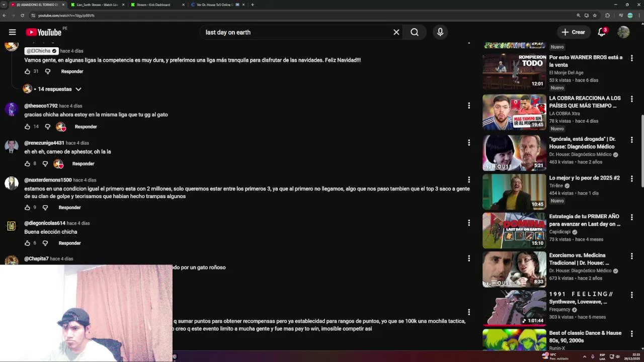Image resolution: width=644 pixels, height=362 pixels.
Task: Open '1991 FEELING' Synthwave video title
Action: click(x=581, y=298)
